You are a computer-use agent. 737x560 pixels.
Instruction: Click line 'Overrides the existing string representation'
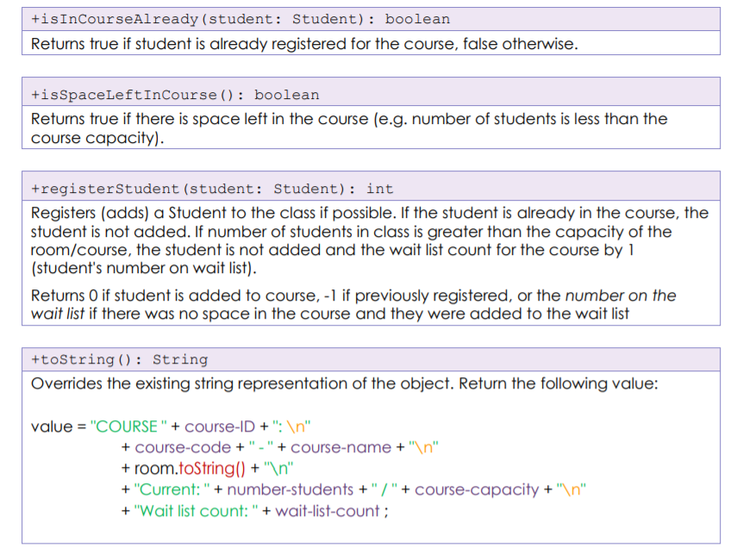(344, 383)
